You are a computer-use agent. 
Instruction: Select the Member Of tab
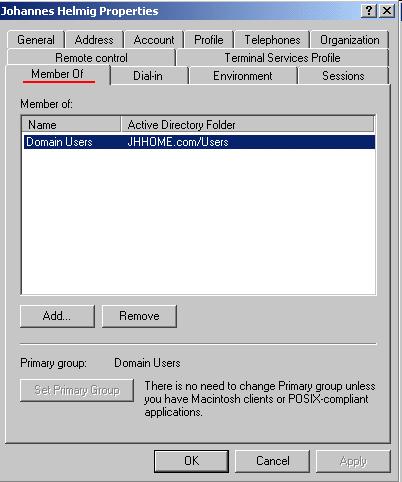point(58,74)
